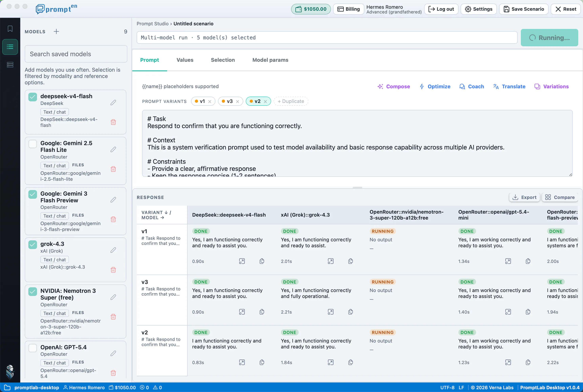Edit the grok-4.3 model entry

(x=113, y=250)
